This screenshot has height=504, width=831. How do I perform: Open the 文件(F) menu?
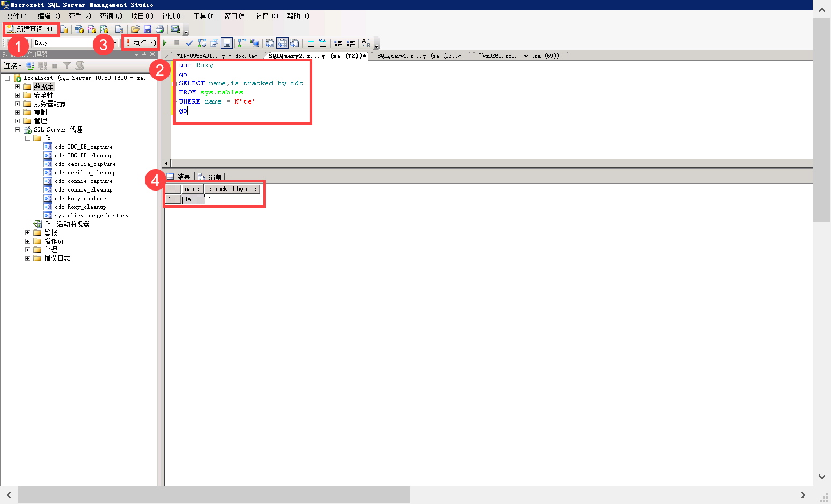pos(18,16)
